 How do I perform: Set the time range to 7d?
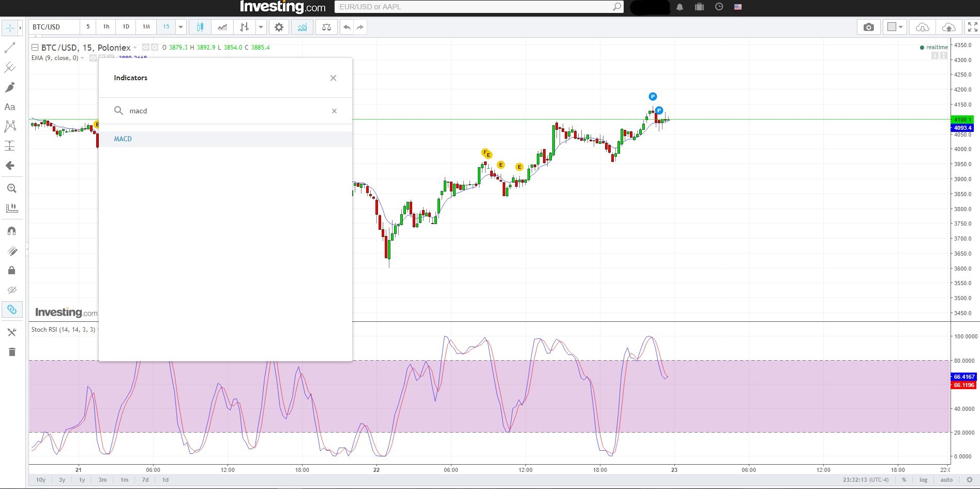(145, 480)
